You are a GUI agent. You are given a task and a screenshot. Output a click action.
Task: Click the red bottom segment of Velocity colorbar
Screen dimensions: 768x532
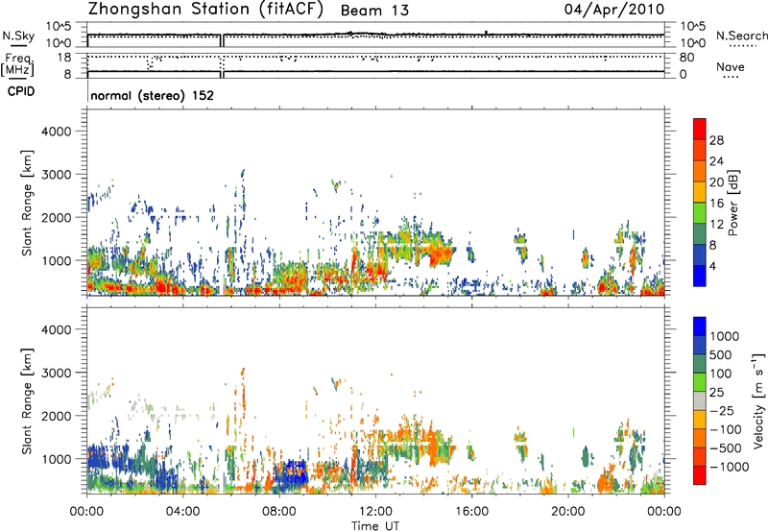point(700,475)
